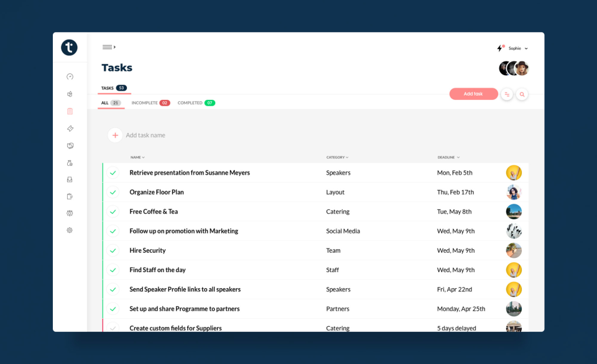Open the dashboard speedometer icon in sidebar

(70, 76)
